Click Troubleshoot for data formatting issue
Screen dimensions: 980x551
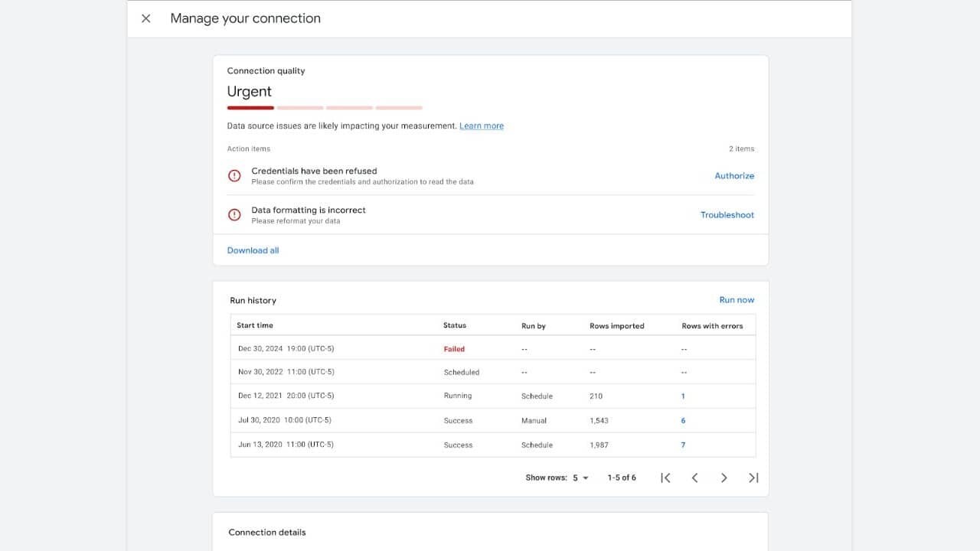pyautogui.click(x=727, y=215)
